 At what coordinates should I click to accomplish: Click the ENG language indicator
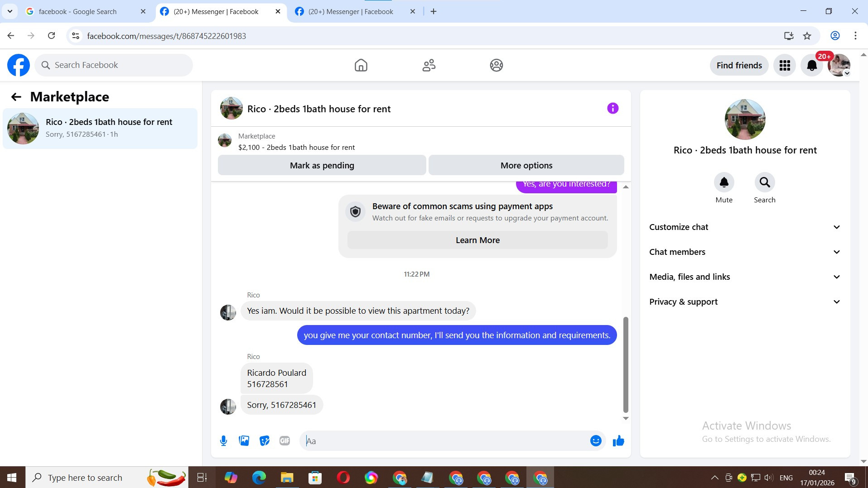pos(786,478)
